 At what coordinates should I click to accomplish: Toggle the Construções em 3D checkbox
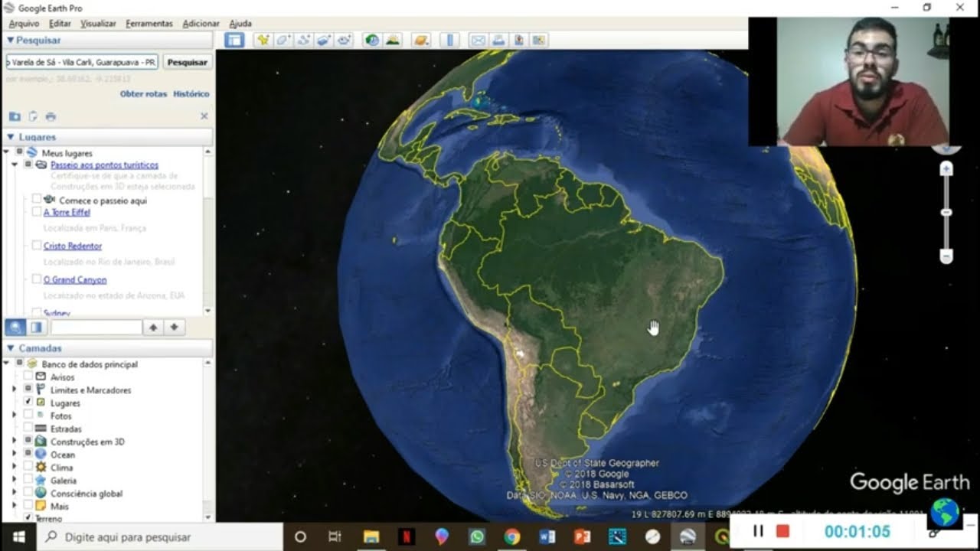(28, 442)
